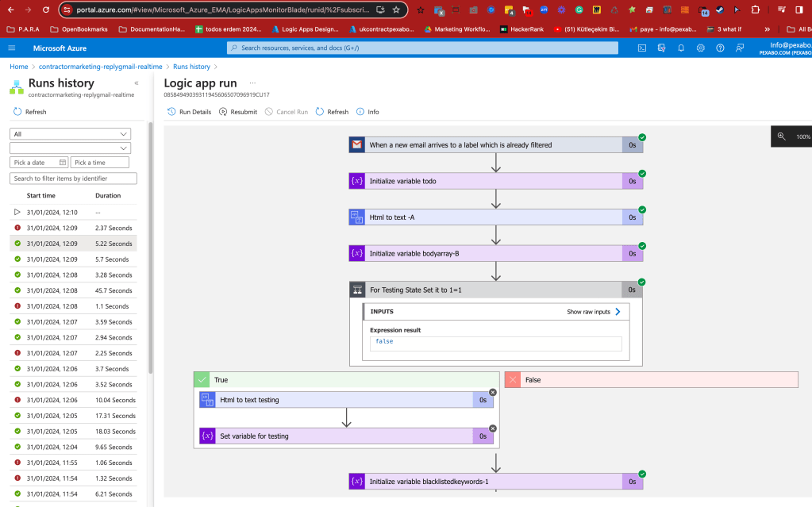812x507 pixels.
Task: Click Refresh in the Logic app run toolbar
Action: tap(332, 112)
